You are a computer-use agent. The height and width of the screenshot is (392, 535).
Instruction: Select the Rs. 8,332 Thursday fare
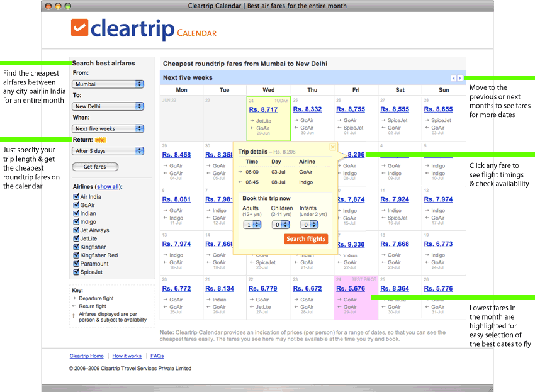[x=307, y=109]
